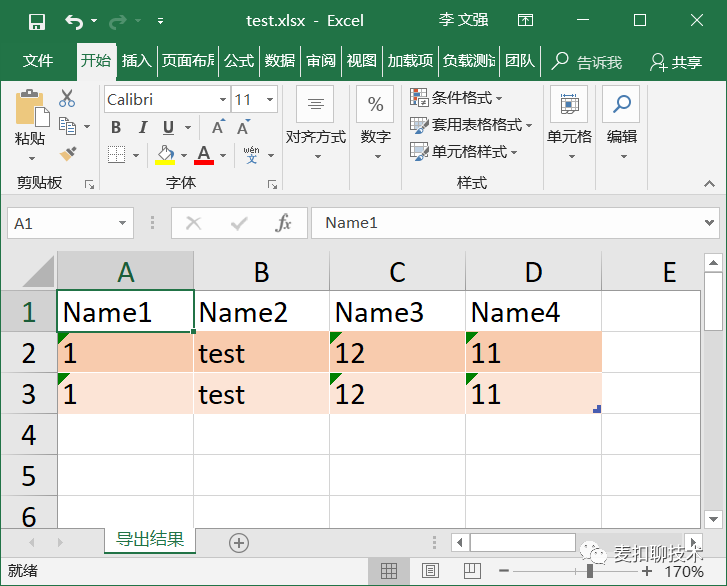Select the Cut scissors icon
The width and height of the screenshot is (727, 586).
(x=67, y=98)
